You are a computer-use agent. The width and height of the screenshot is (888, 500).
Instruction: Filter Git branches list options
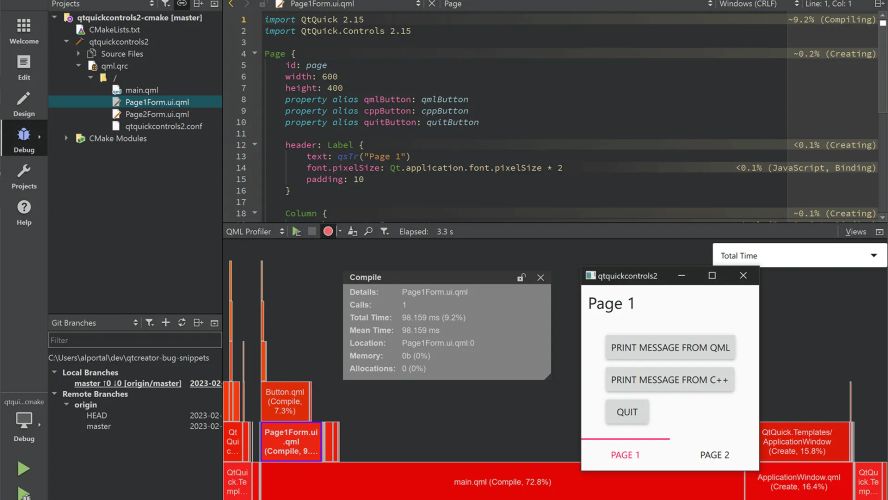coord(150,323)
